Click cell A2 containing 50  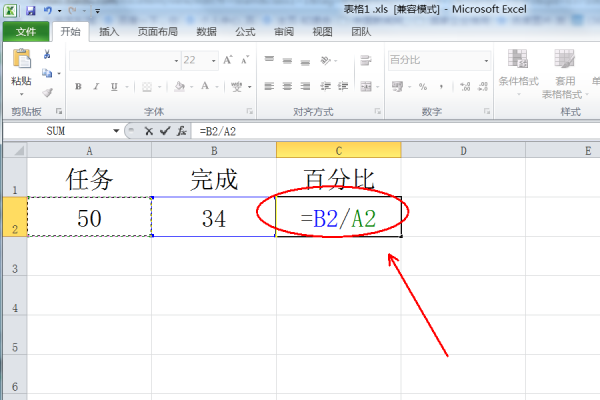pos(90,217)
